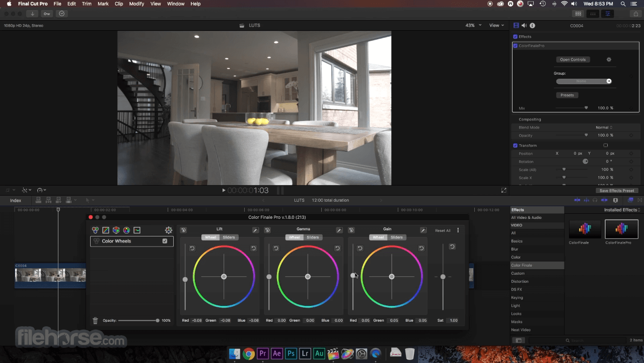Select the eyedropper for the Lift wheel
The height and width of the screenshot is (363, 644).
[x=255, y=230]
